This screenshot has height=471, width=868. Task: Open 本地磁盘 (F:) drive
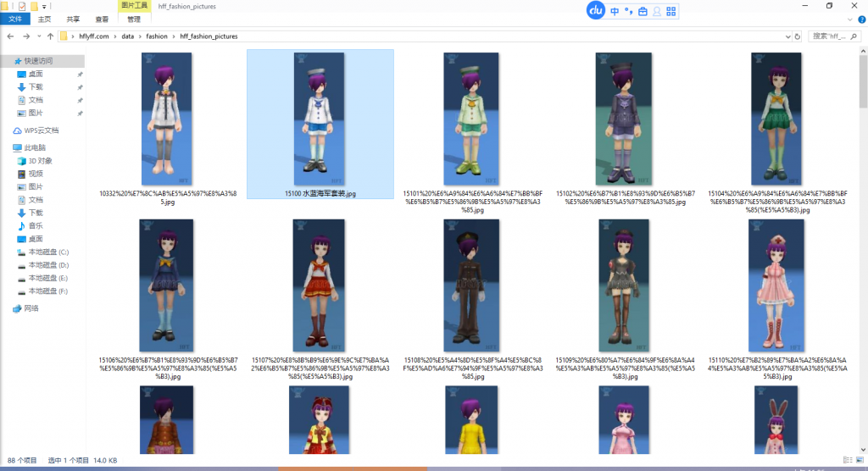tap(43, 291)
